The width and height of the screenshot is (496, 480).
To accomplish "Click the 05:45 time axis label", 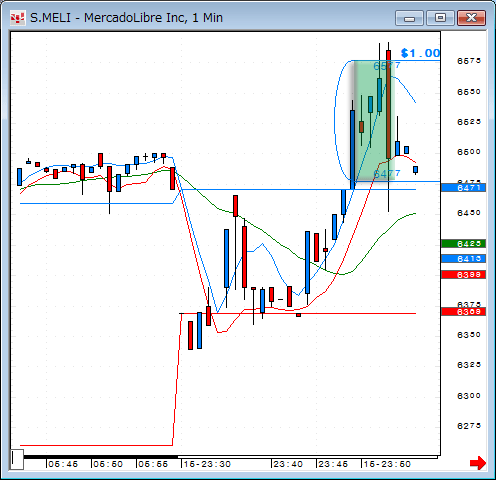I will (63, 464).
